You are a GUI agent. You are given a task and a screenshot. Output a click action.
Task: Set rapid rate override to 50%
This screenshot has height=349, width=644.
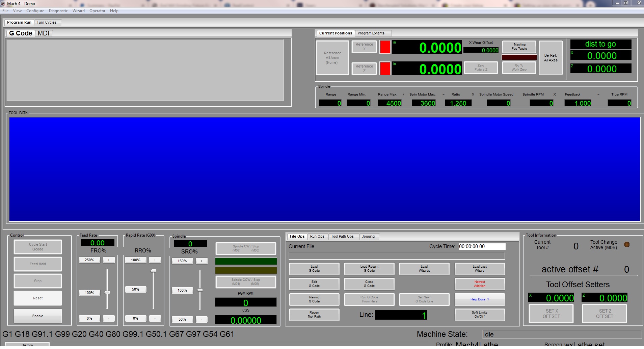pyautogui.click(x=135, y=290)
